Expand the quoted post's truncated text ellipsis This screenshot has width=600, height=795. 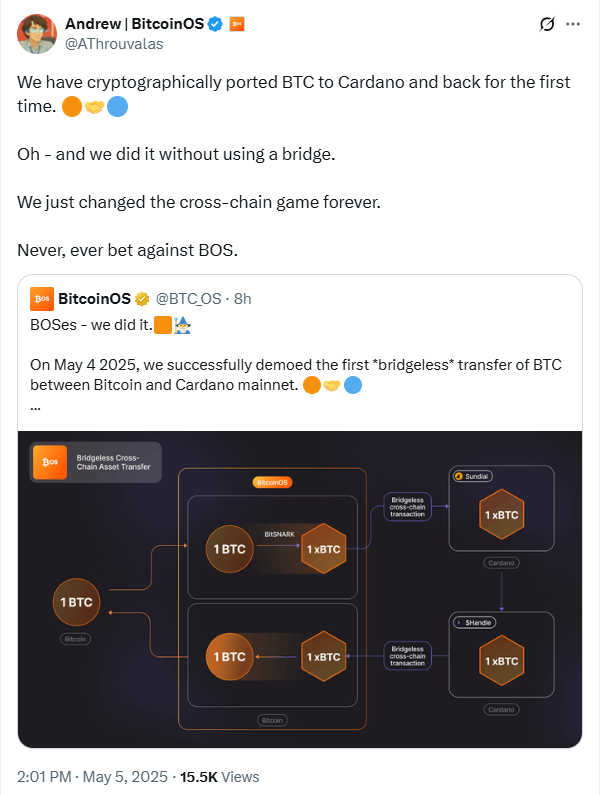36,405
